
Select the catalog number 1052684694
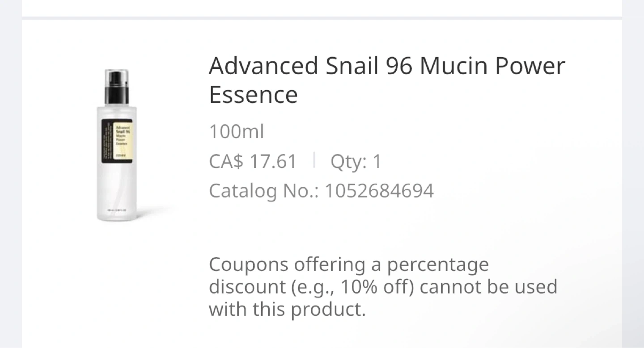[379, 191]
